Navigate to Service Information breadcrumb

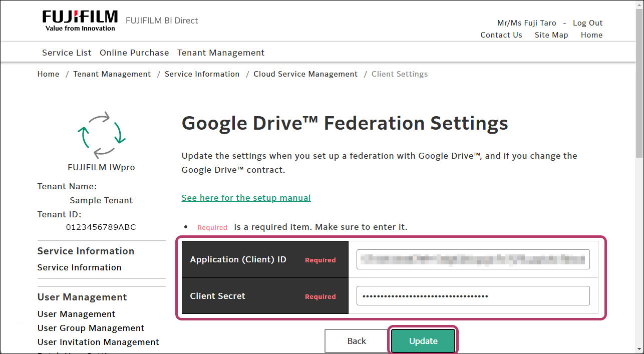coord(202,74)
